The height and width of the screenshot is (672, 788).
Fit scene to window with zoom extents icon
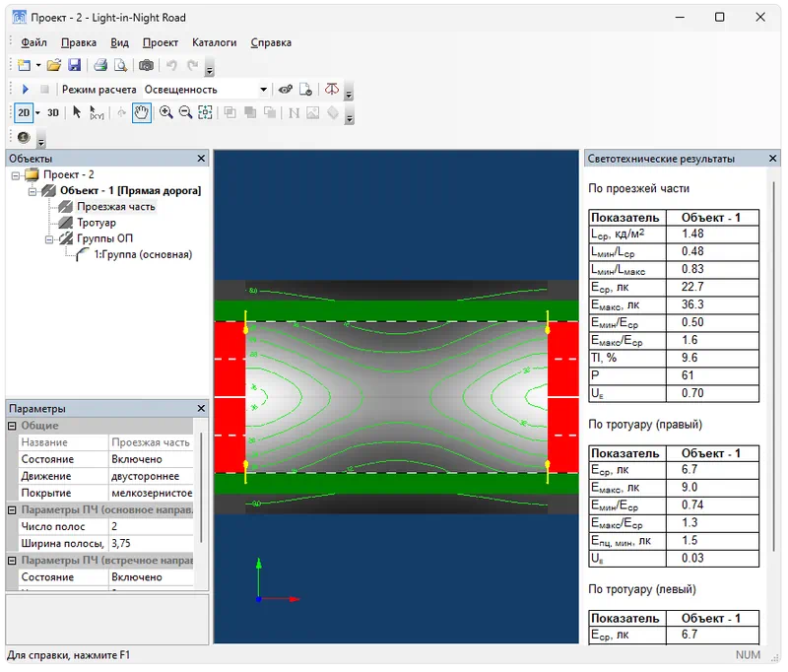[x=205, y=112]
